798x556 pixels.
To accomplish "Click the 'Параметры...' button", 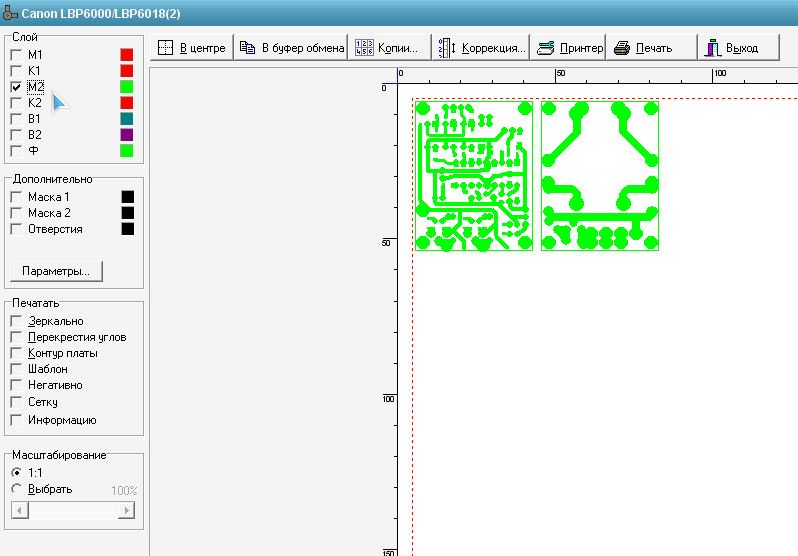I will coord(56,271).
